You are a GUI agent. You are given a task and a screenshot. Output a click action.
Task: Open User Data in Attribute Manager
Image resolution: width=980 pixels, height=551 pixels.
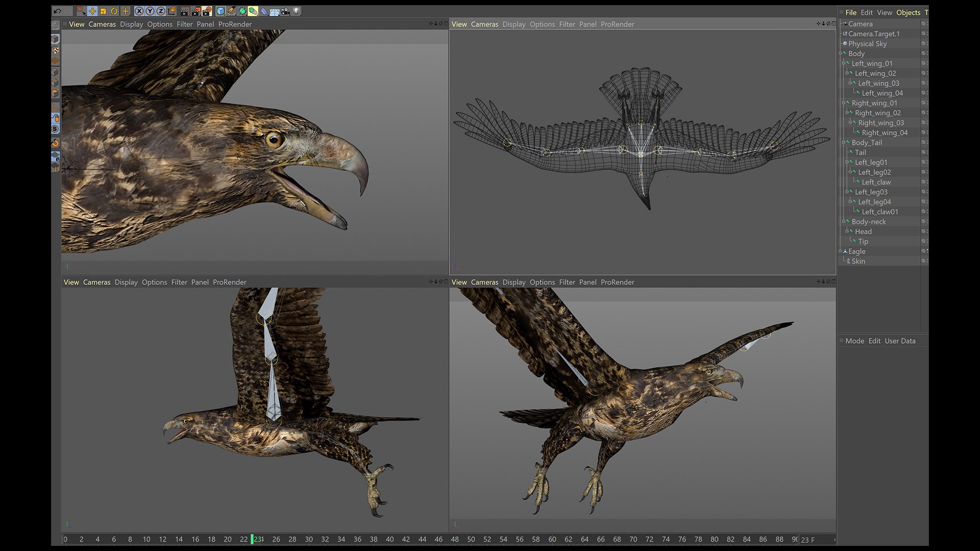click(x=900, y=341)
